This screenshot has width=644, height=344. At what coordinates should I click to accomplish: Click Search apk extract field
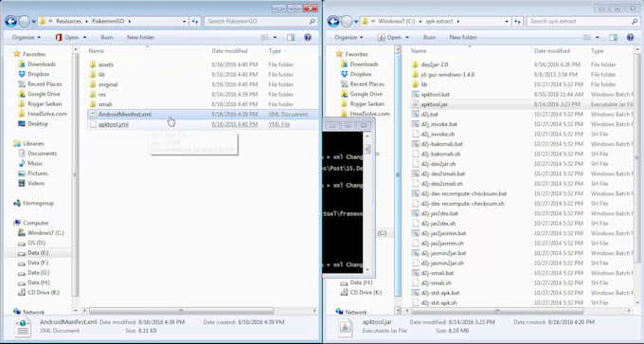[583, 22]
